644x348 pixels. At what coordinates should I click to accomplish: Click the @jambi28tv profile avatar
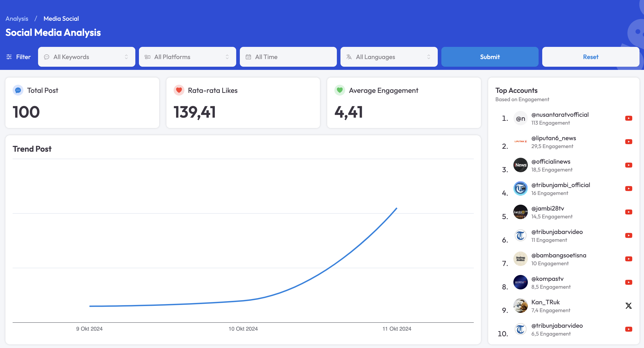520,212
